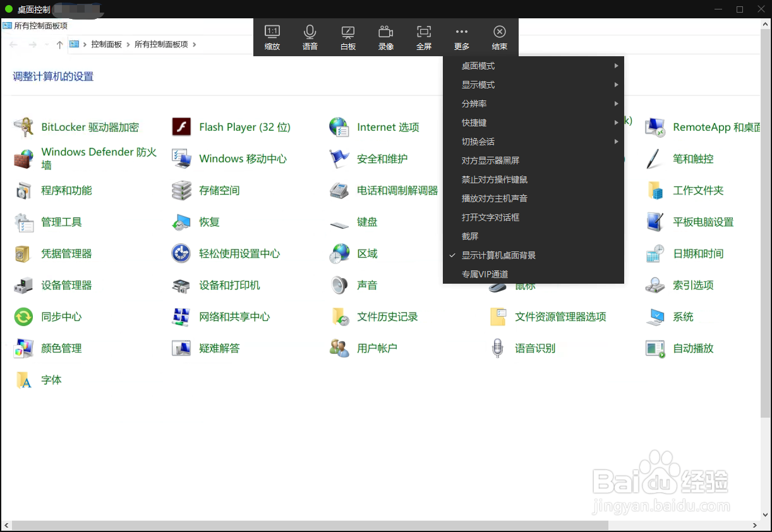Open 系统 link
The image size is (772, 532).
pos(683,317)
